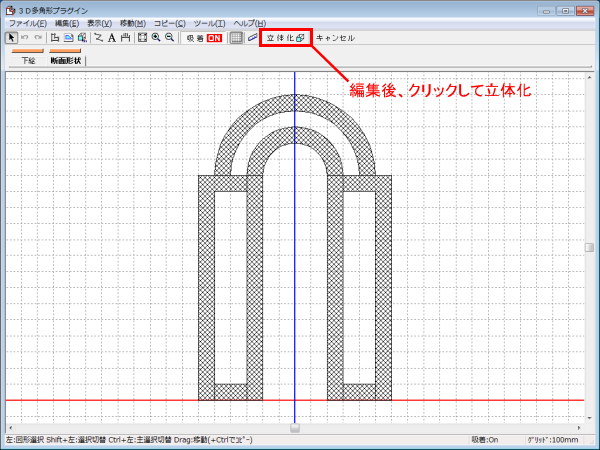
Task: Click the キャンセル button
Action: pos(335,38)
